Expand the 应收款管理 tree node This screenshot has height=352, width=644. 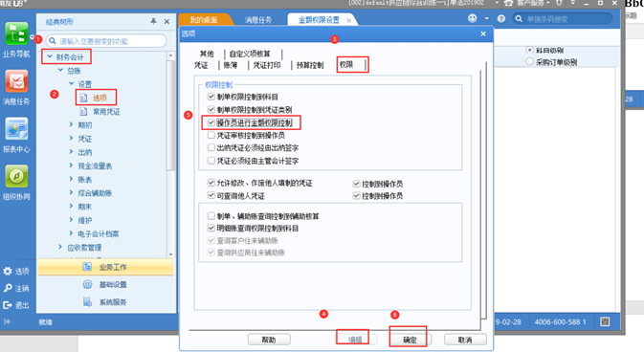coord(60,247)
